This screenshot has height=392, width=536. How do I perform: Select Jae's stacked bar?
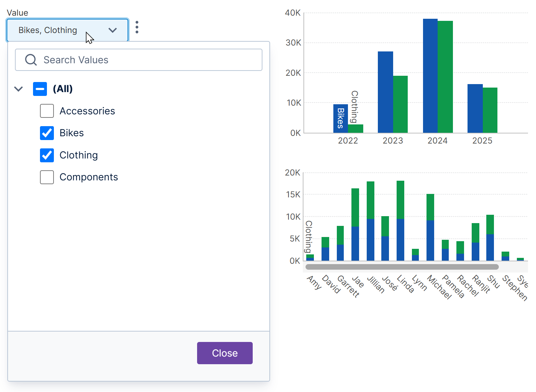355,224
